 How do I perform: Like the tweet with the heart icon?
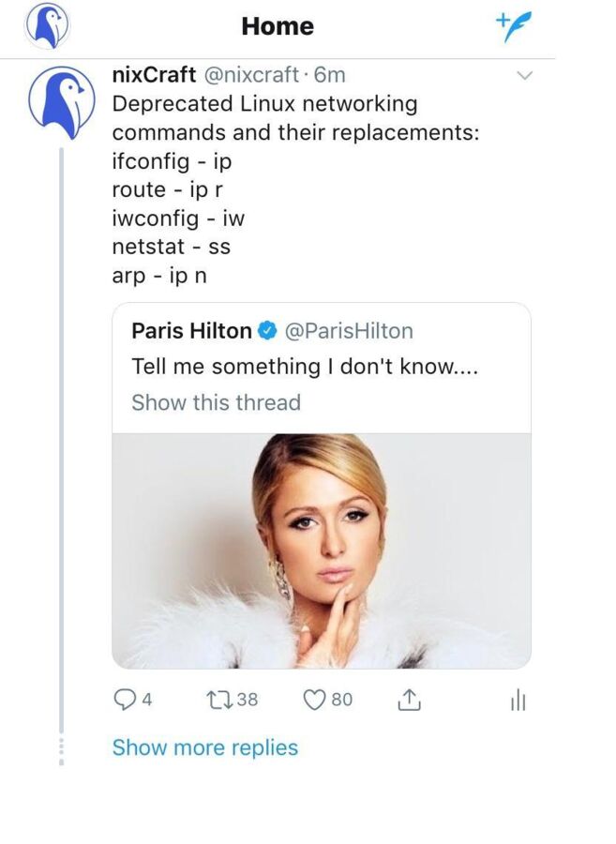pos(314,700)
